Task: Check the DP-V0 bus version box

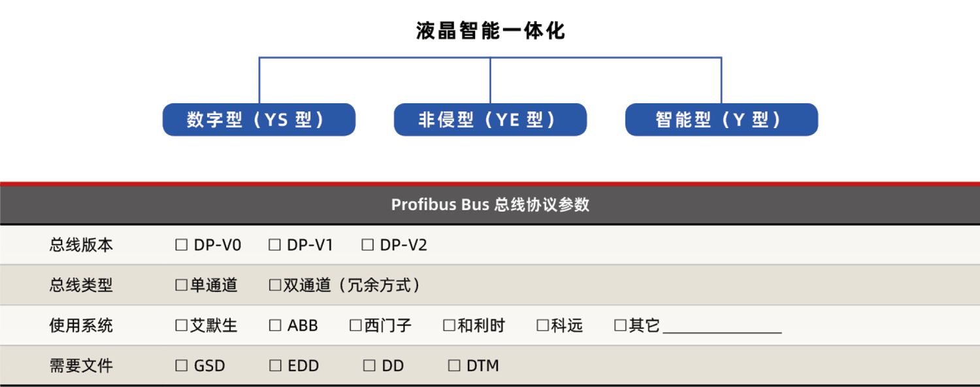Action: pyautogui.click(x=182, y=245)
